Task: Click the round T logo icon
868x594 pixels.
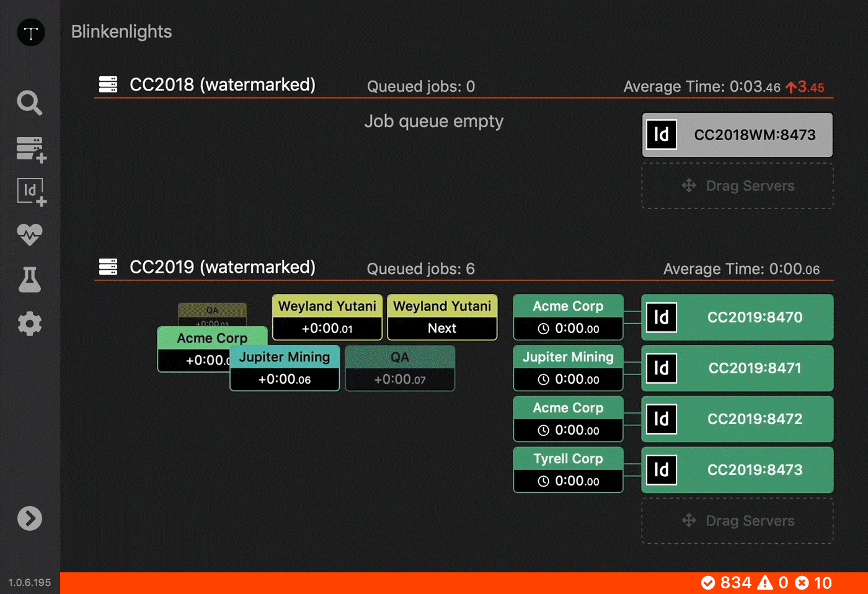Action: pos(31,32)
